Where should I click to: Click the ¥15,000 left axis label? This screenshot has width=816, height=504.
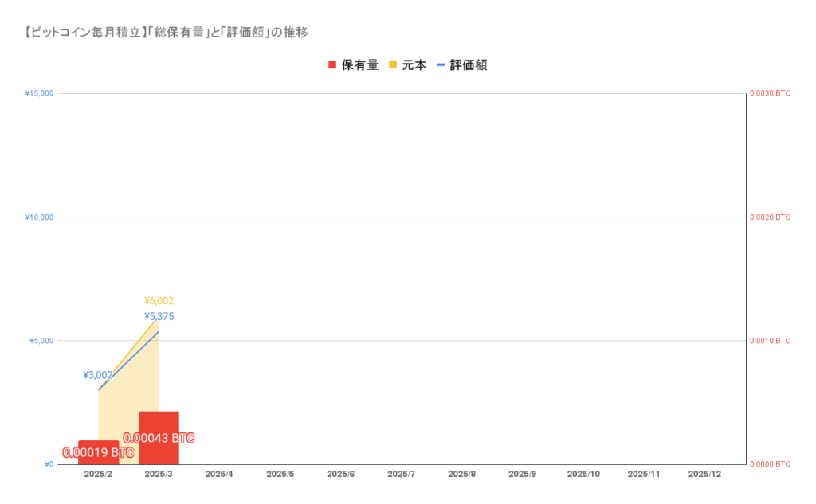click(x=39, y=93)
